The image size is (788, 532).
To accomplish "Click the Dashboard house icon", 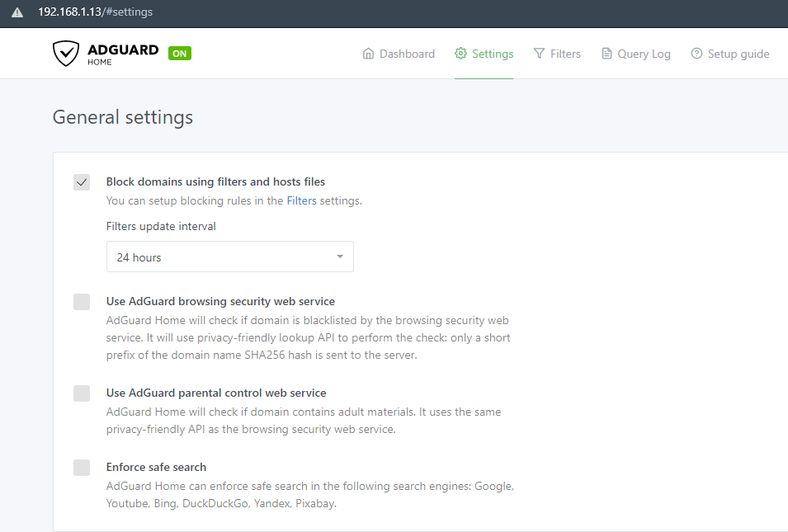I will pyautogui.click(x=368, y=54).
